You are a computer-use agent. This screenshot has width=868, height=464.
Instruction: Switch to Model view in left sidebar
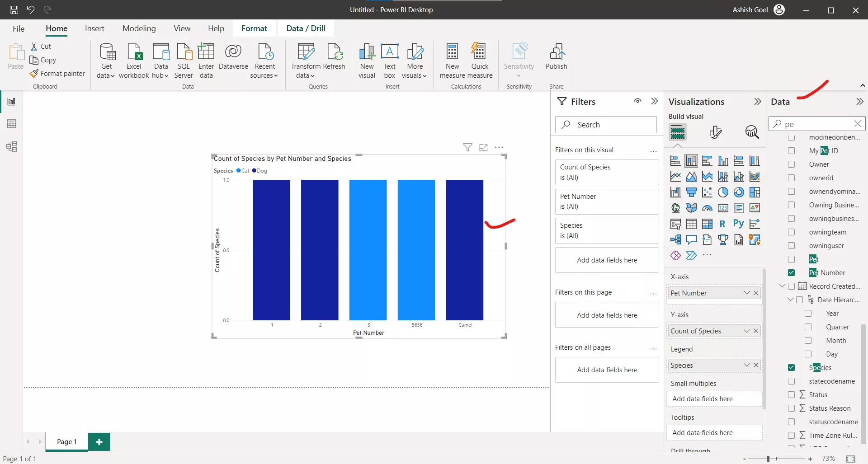(x=11, y=146)
